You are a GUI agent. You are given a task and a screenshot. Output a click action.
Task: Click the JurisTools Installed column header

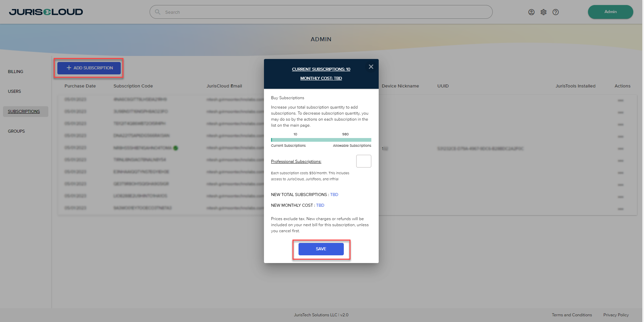pos(576,86)
